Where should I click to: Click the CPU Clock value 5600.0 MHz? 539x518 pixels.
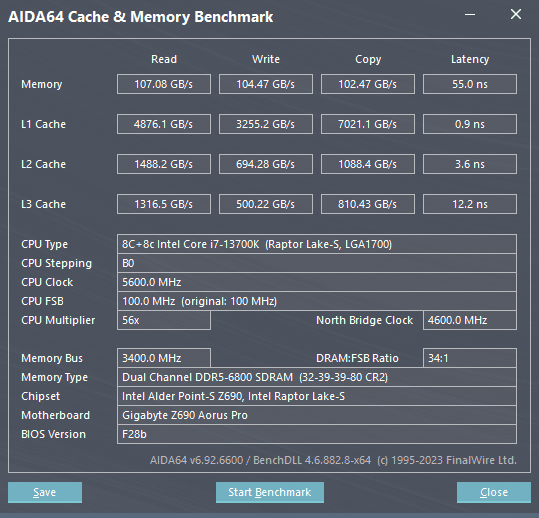tap(317, 282)
